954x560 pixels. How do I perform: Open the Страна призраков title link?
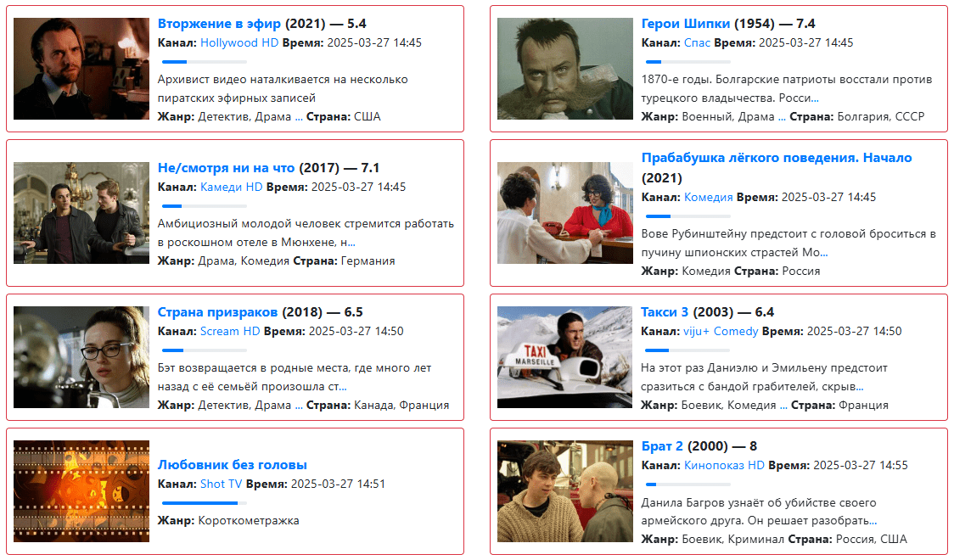coord(217,312)
